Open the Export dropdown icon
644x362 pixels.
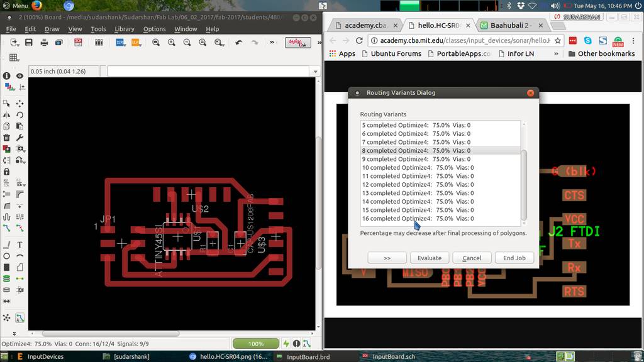coord(15,42)
